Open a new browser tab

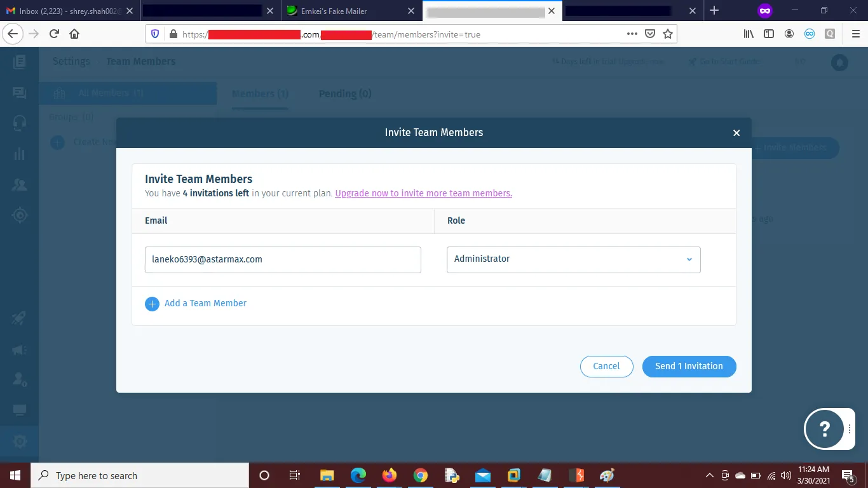click(714, 11)
